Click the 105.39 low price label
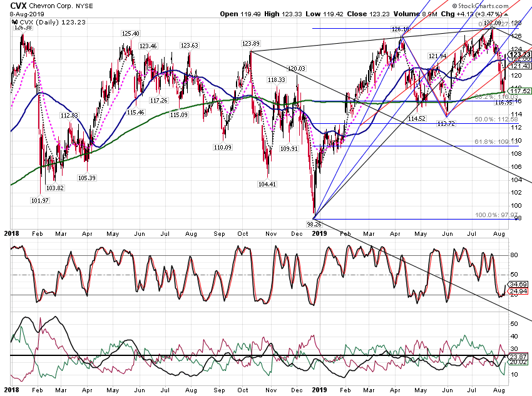Image resolution: width=532 pixels, height=396 pixels. (x=87, y=178)
